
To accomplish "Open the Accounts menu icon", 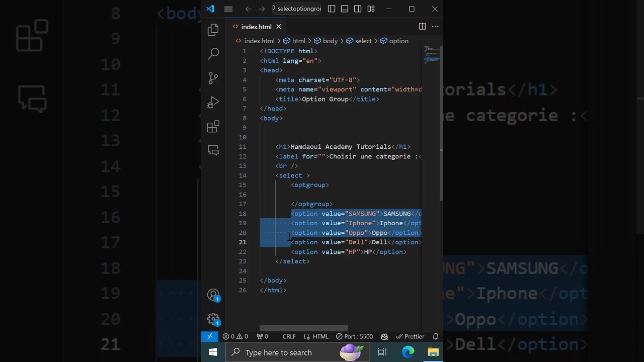I will (x=213, y=295).
